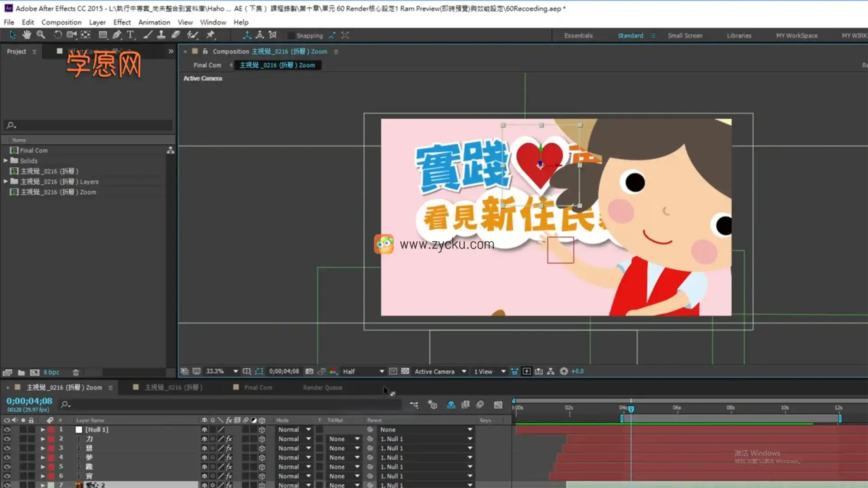Select the Pen tool
The width and height of the screenshot is (868, 488).
[x=117, y=34]
